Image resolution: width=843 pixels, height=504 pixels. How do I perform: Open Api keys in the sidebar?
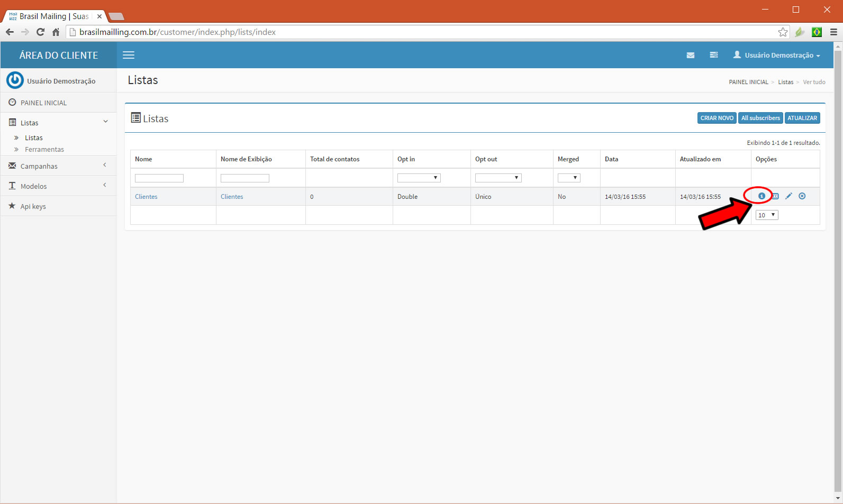(x=59, y=206)
